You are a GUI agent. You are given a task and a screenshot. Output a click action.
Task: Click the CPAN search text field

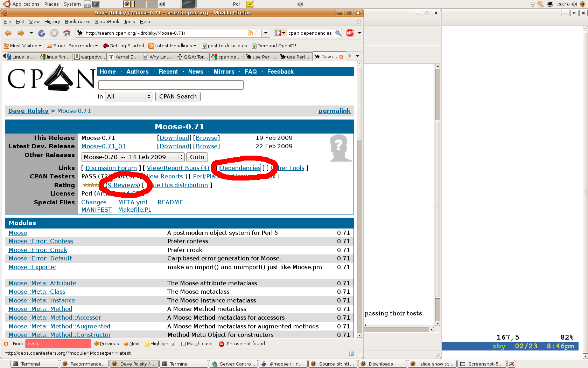pyautogui.click(x=171, y=85)
